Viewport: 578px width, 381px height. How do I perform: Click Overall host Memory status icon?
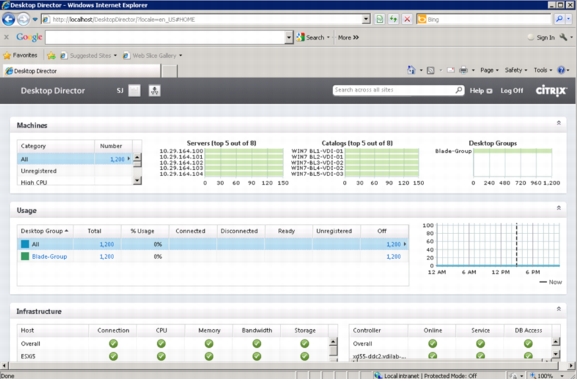[x=209, y=343]
